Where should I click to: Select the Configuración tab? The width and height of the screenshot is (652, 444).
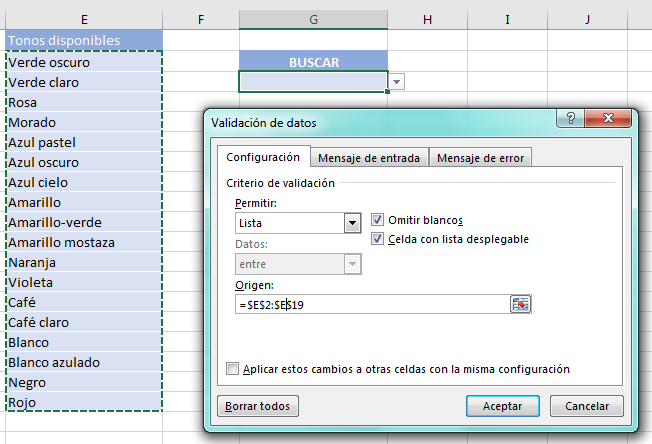click(x=263, y=157)
